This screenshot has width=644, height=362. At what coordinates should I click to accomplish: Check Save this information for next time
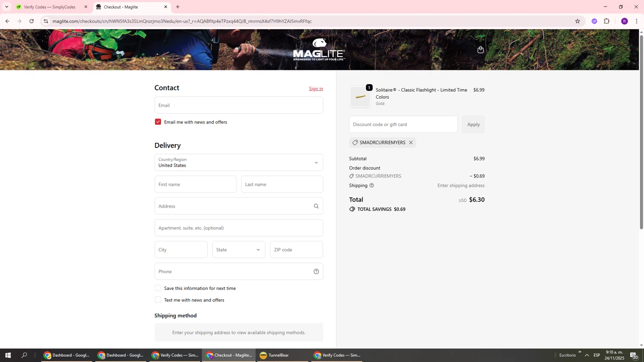(158, 288)
